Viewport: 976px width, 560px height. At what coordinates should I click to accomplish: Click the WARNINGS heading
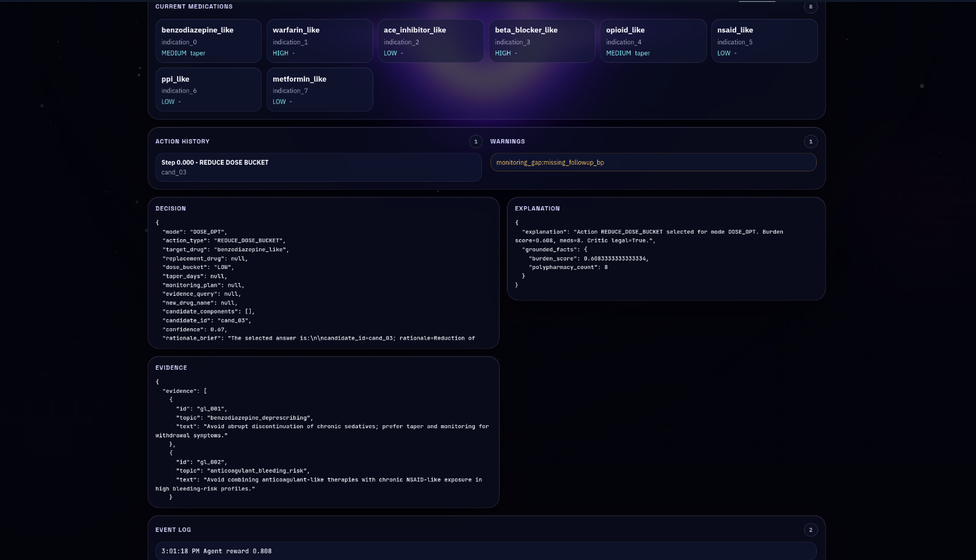pos(508,142)
